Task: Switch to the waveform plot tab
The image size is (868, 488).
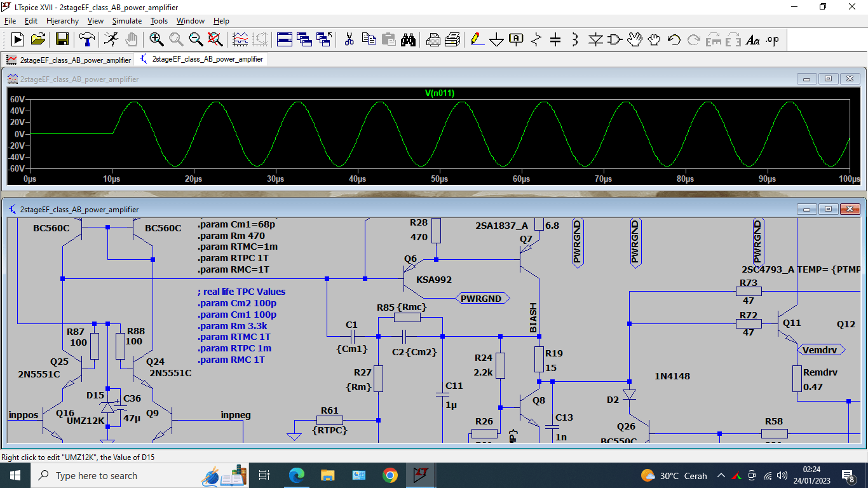Action: tap(69, 60)
